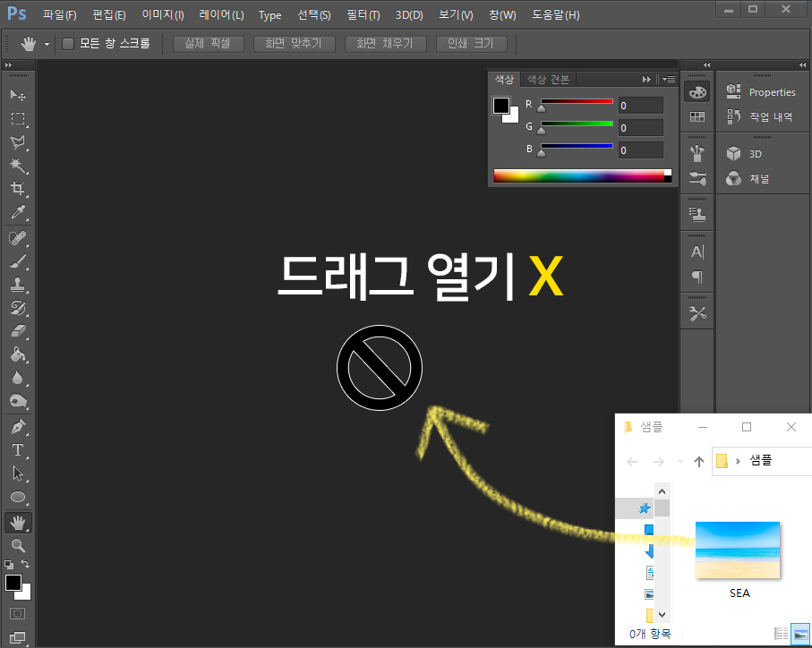Open the 레이어(L) menu

pyautogui.click(x=222, y=15)
